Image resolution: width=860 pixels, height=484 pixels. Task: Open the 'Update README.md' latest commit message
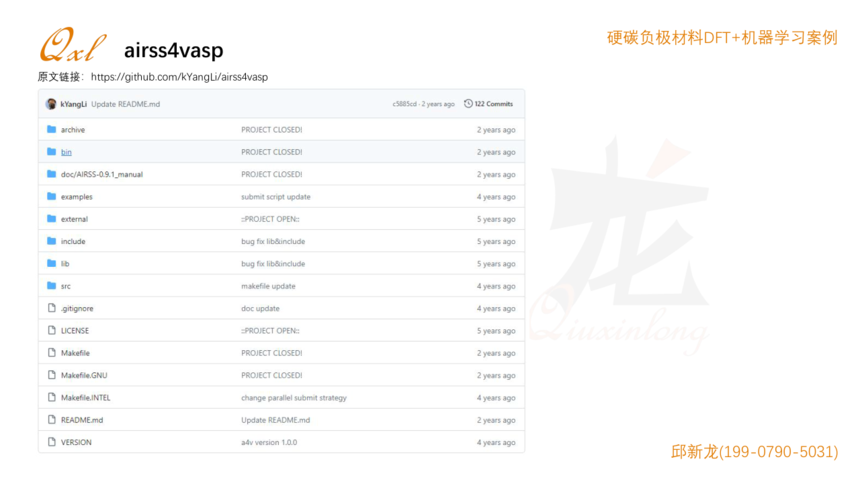point(125,104)
